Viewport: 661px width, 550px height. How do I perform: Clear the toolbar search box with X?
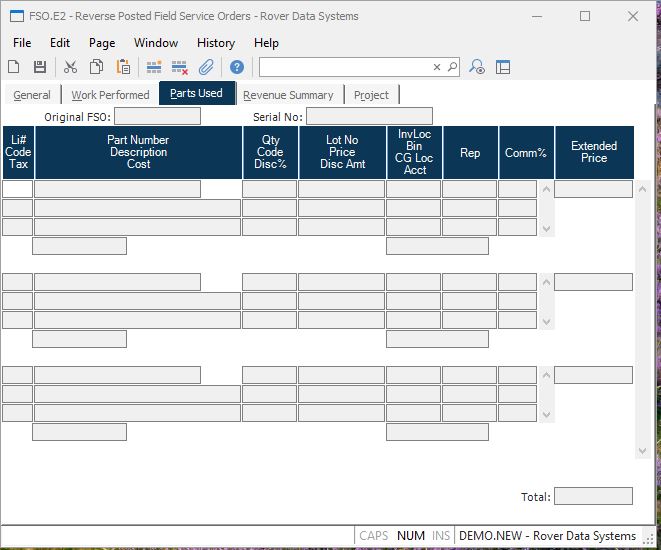click(437, 67)
